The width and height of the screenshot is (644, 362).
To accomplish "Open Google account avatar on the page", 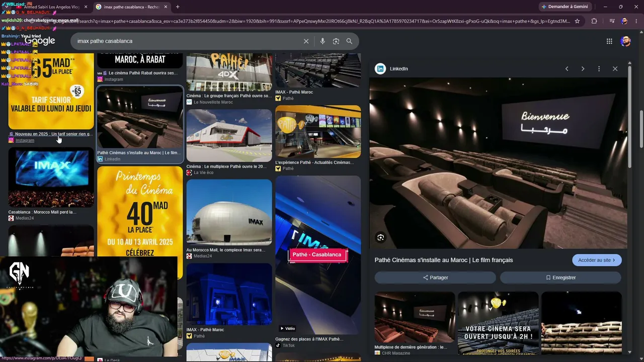I will tap(625, 41).
